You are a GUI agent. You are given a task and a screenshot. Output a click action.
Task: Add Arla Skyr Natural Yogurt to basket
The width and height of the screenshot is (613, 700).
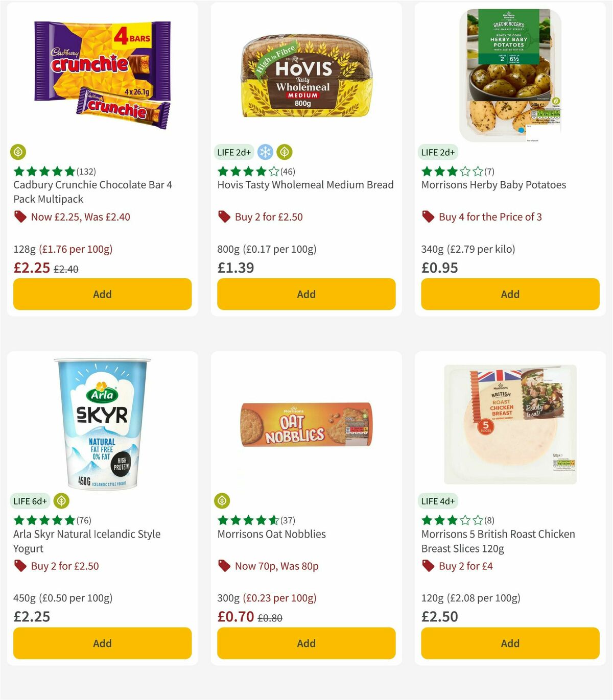point(102,643)
